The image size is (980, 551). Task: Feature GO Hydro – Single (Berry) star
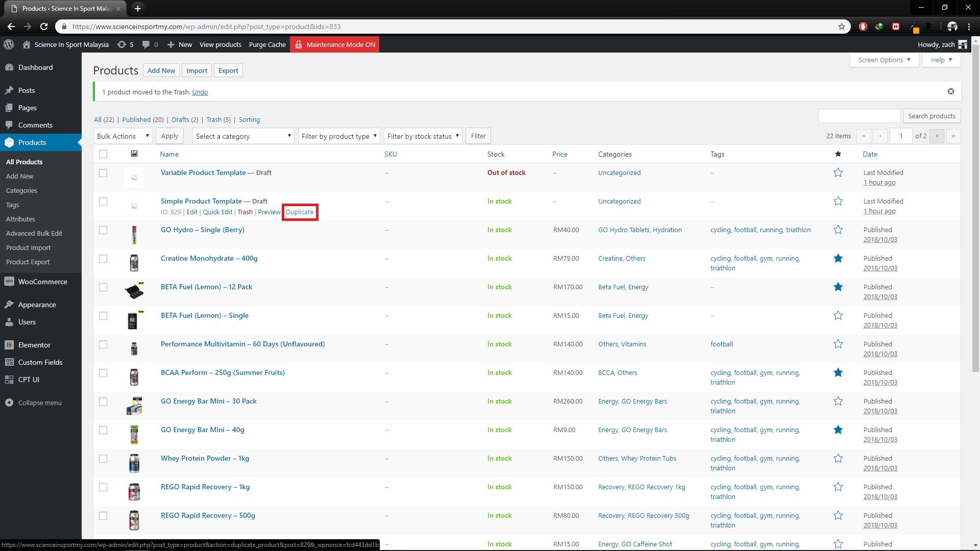pyautogui.click(x=838, y=230)
